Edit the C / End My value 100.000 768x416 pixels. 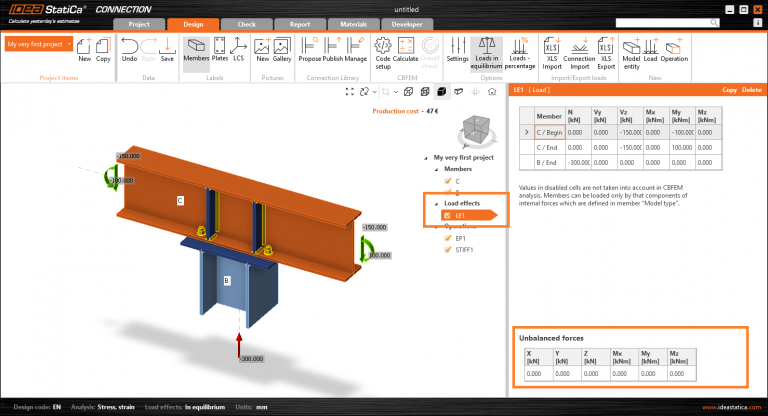coord(682,147)
